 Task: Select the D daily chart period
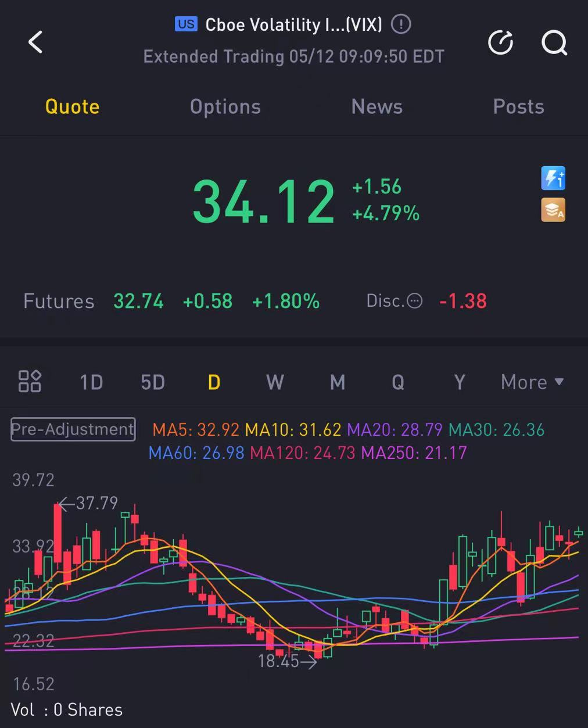(x=214, y=382)
